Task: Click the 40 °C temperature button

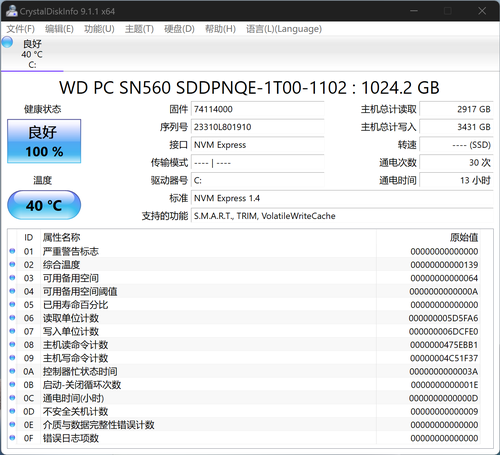Action: pos(44,205)
